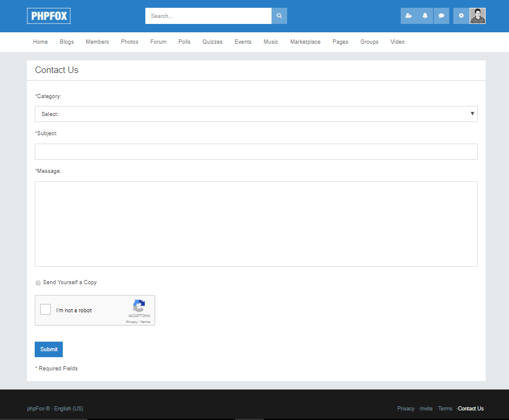Enable Send Yourself a Copy checkbox

pos(38,282)
